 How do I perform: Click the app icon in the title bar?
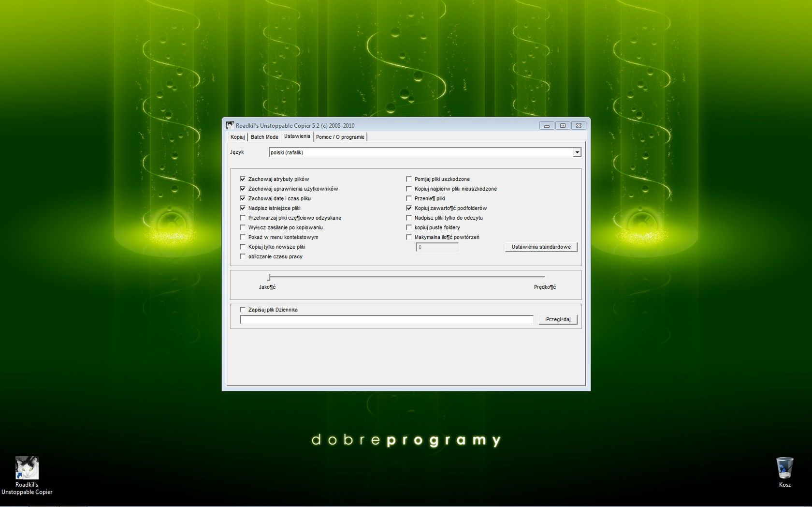230,125
